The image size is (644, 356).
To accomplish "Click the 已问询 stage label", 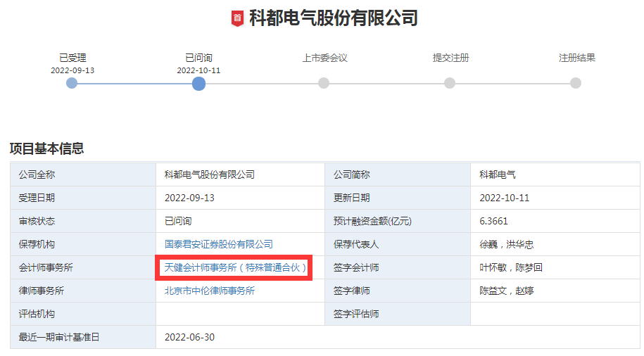I will coord(198,58).
